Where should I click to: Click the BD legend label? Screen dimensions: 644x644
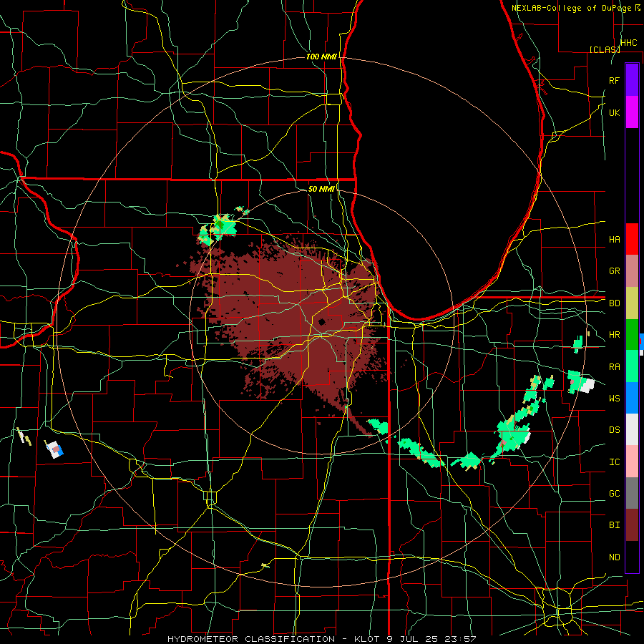tap(615, 303)
